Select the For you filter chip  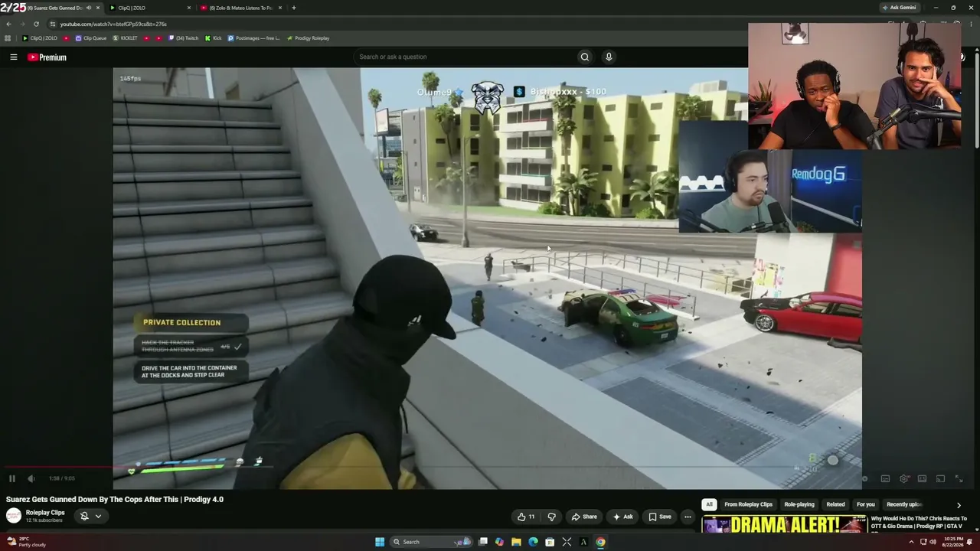866,504
